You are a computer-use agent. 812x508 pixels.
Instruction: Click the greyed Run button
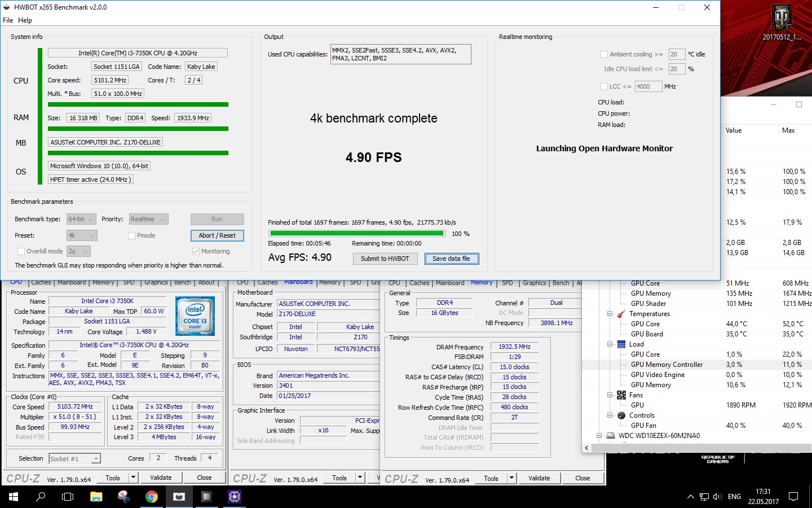pyautogui.click(x=217, y=220)
